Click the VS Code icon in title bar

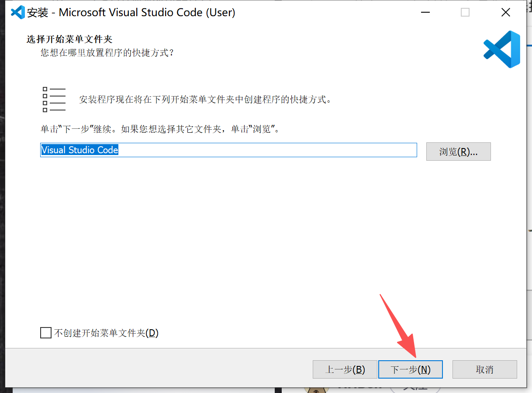tap(18, 12)
